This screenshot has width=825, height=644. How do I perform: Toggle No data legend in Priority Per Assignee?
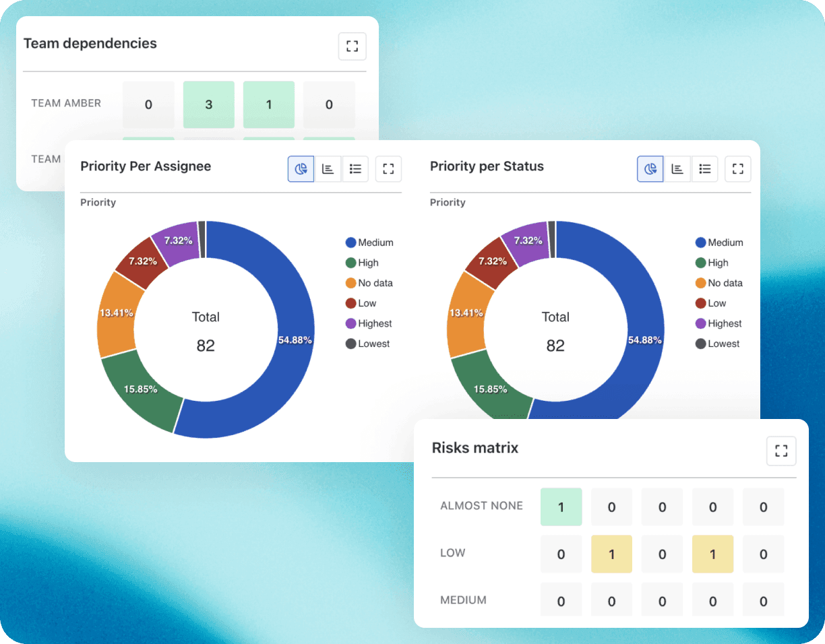pyautogui.click(x=369, y=283)
